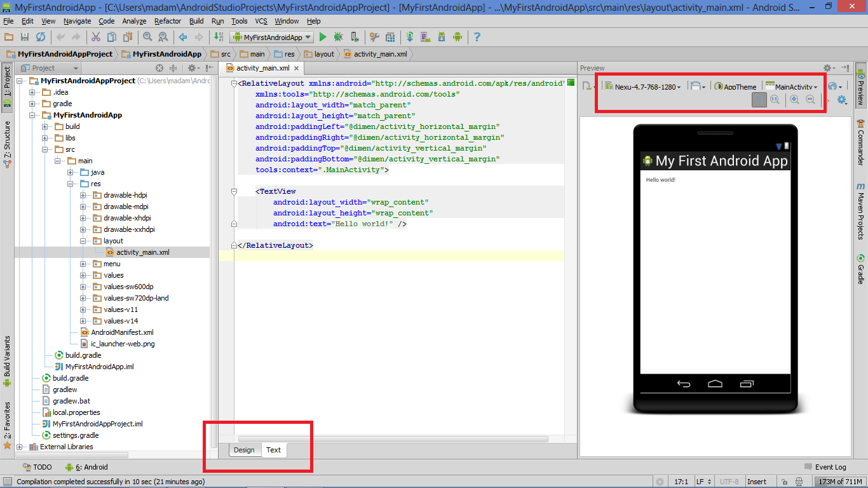This screenshot has width=868, height=488.
Task: Switch to the Design tab
Action: click(244, 450)
